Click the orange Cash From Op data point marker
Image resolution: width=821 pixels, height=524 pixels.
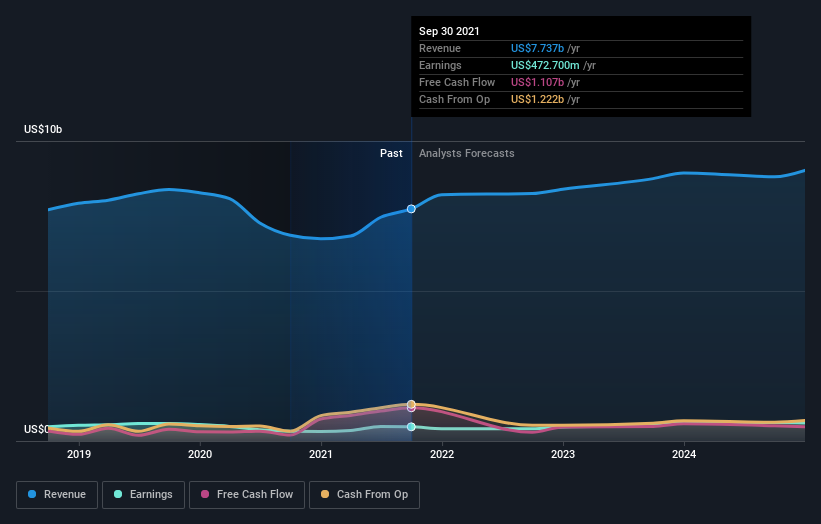click(411, 404)
